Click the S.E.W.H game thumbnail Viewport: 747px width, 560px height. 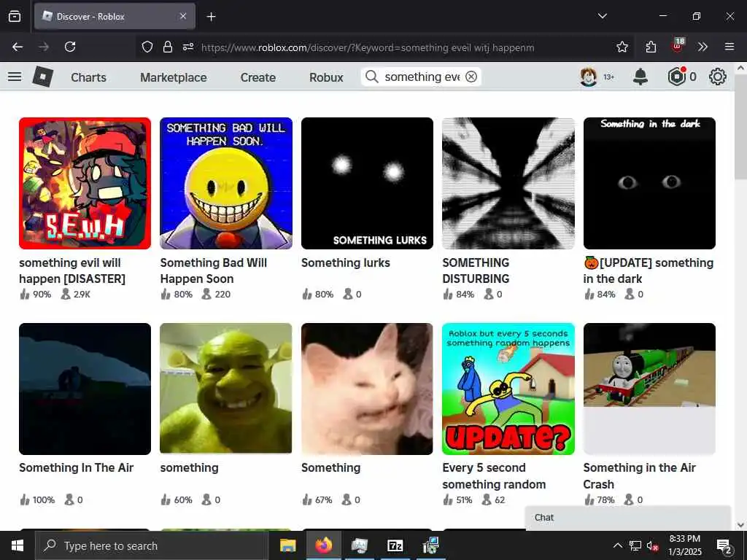85,183
